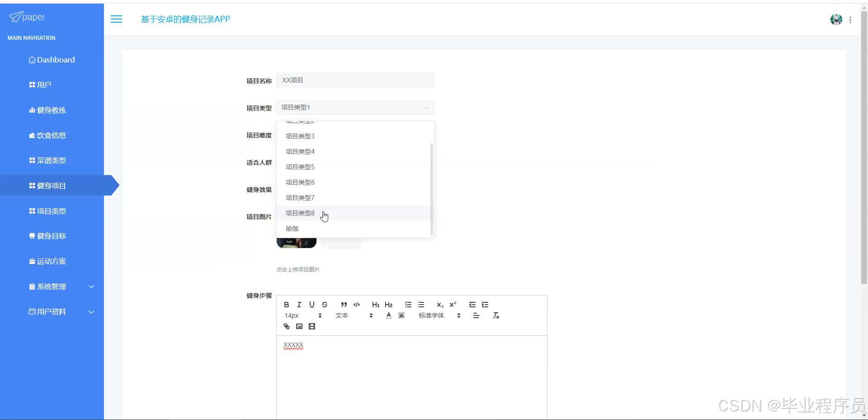This screenshot has width=868, height=420.
Task: Insert ordered numbered list
Action: [x=408, y=305]
